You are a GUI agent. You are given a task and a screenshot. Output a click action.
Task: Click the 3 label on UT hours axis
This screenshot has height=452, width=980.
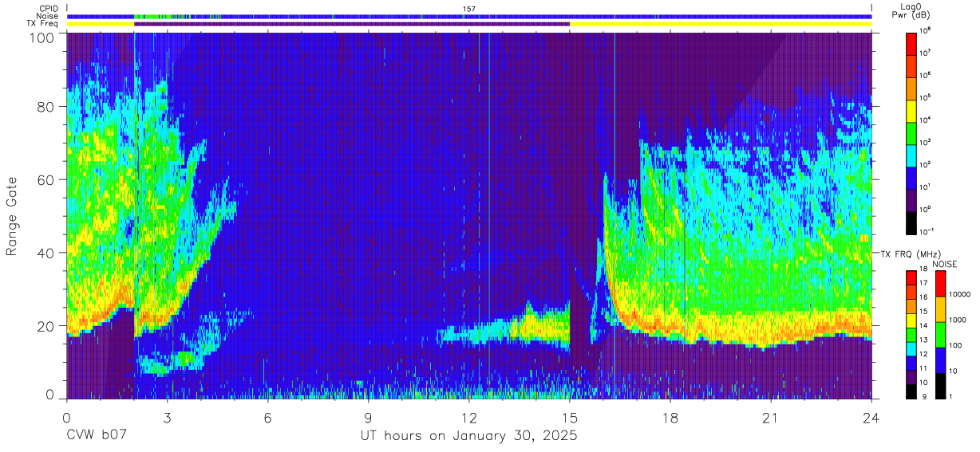pyautogui.click(x=168, y=418)
